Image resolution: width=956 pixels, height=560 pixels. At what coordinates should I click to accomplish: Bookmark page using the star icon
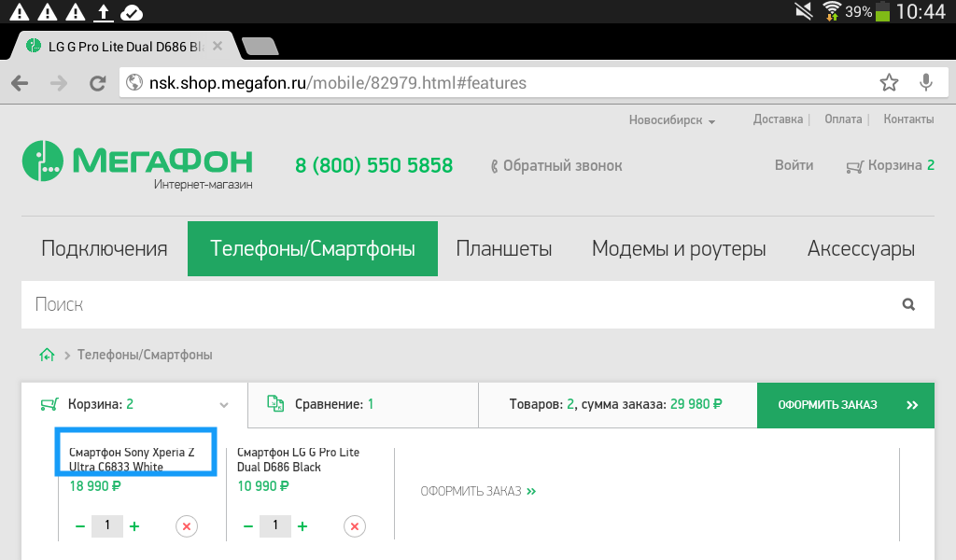pyautogui.click(x=889, y=83)
